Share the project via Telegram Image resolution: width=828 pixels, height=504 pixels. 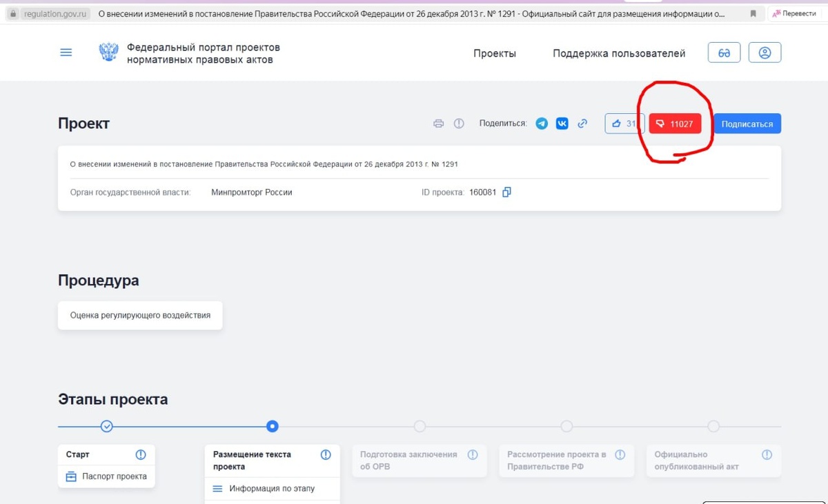click(542, 123)
